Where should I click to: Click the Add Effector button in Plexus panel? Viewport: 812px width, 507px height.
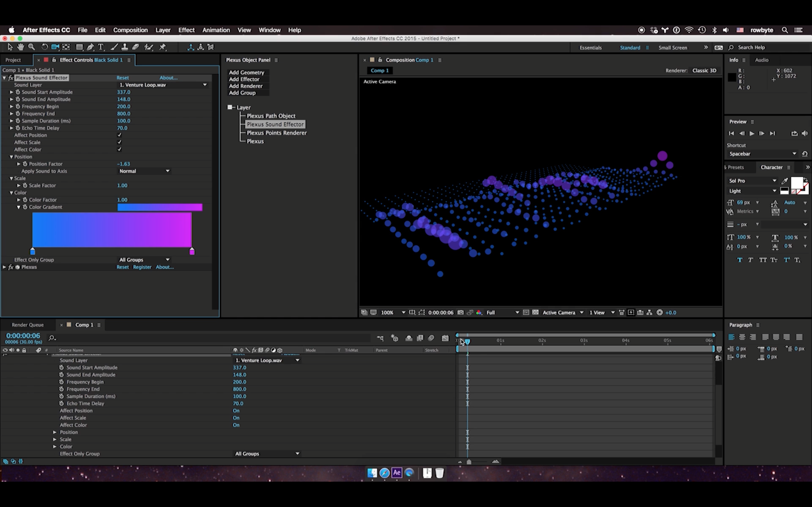[x=244, y=79]
